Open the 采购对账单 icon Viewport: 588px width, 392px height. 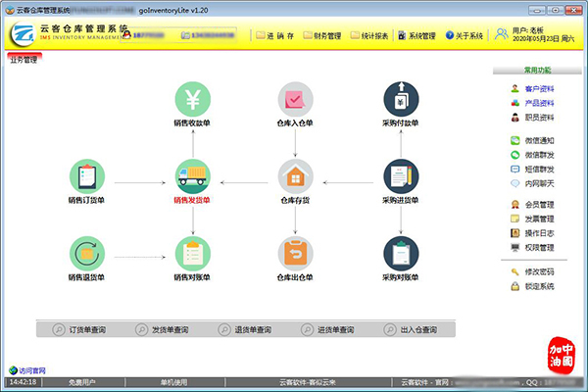(401, 254)
